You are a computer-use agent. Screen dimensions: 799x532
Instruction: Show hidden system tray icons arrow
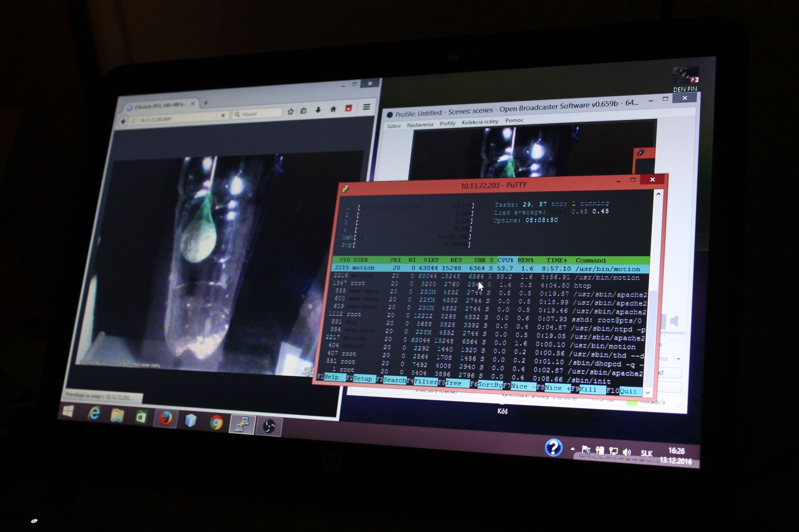(x=572, y=449)
